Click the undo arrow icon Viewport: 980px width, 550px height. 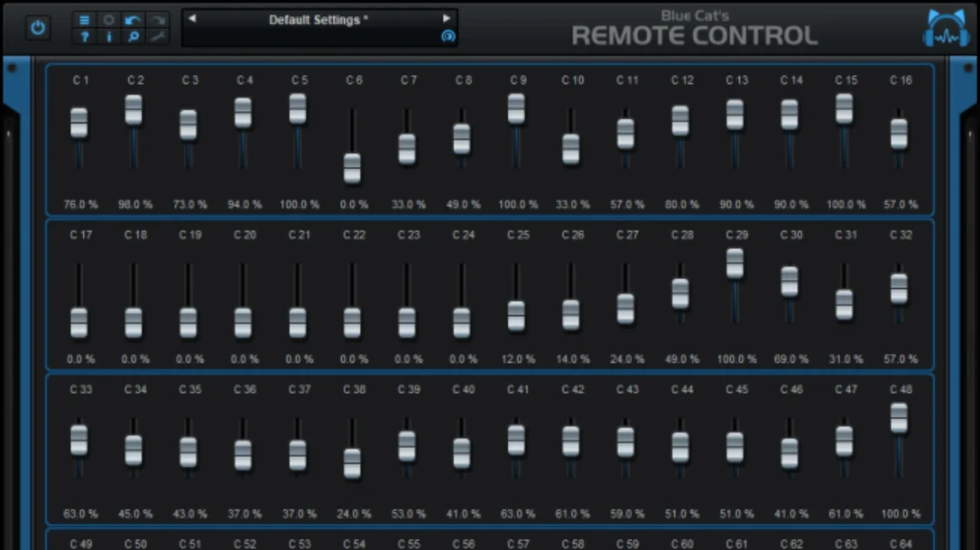pos(133,20)
